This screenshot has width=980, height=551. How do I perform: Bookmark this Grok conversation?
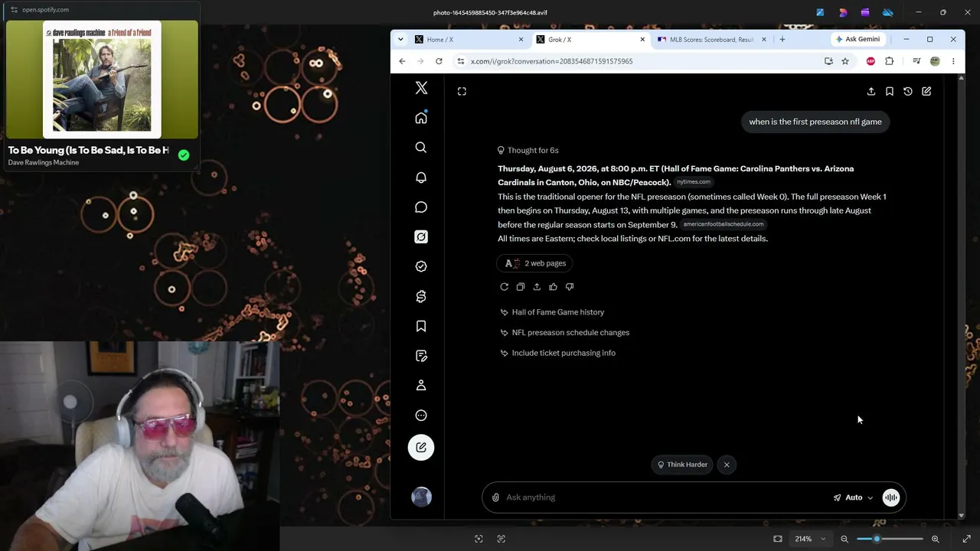point(890,91)
